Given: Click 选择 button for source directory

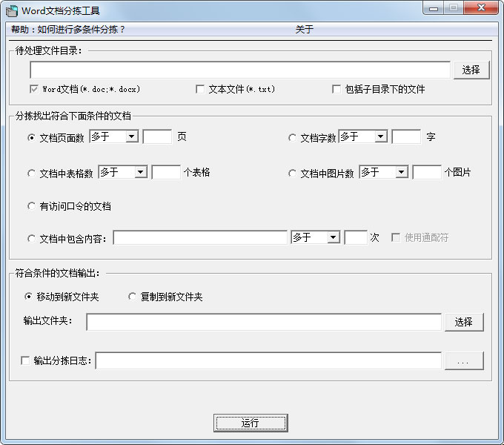Looking at the screenshot, I should click(471, 70).
